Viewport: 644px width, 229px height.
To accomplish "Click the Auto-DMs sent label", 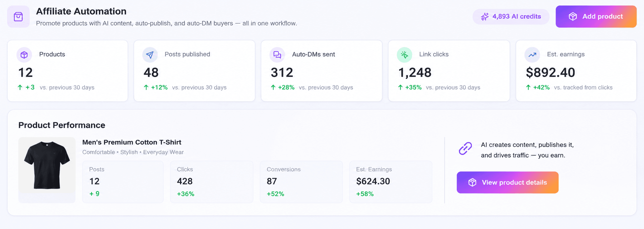I will (313, 54).
